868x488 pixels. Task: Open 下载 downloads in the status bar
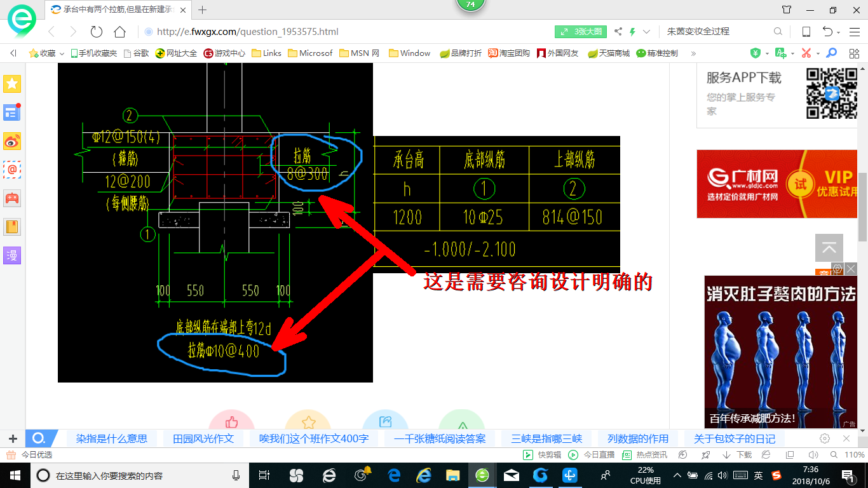click(737, 455)
